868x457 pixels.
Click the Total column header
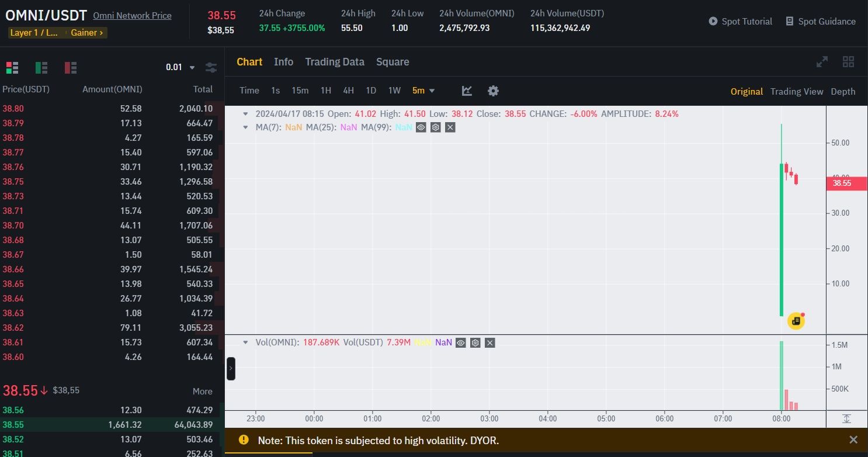coord(203,89)
